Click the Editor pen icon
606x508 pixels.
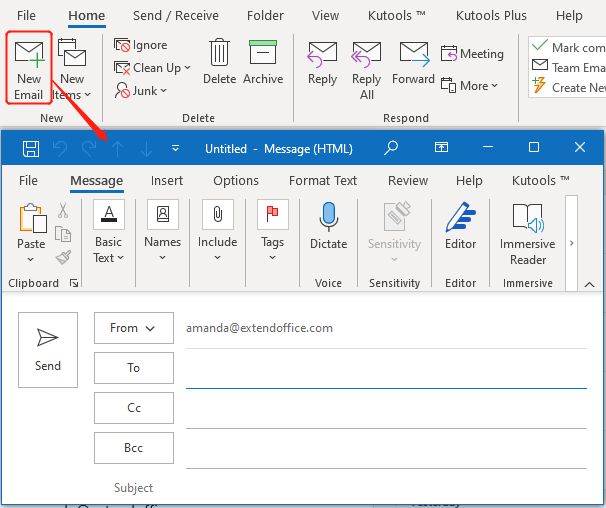point(460,226)
